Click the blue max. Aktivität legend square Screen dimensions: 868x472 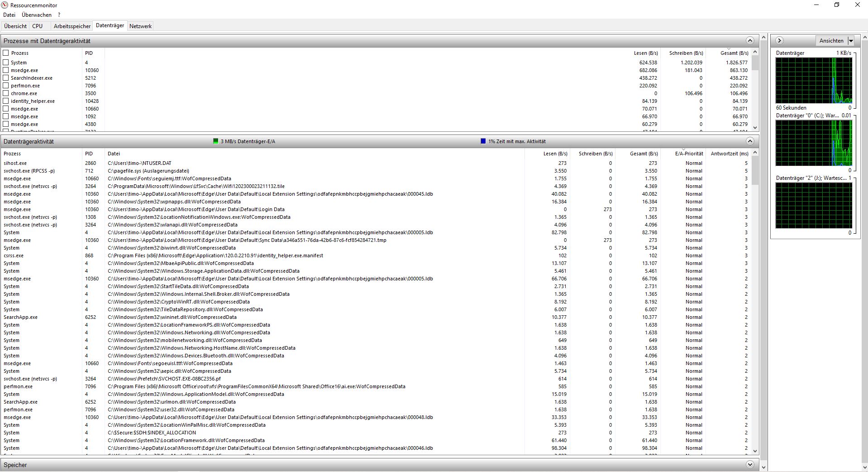[x=483, y=141]
